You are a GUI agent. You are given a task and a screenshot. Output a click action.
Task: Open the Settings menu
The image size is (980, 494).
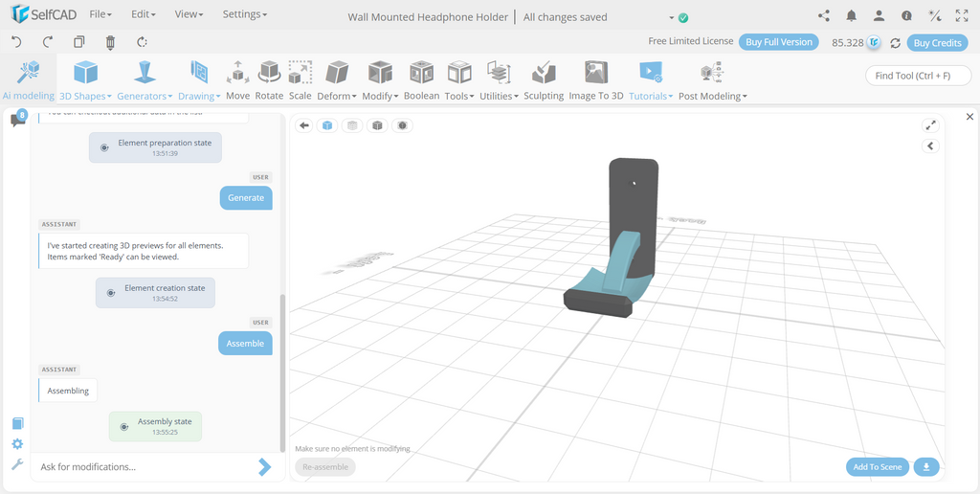coord(244,13)
